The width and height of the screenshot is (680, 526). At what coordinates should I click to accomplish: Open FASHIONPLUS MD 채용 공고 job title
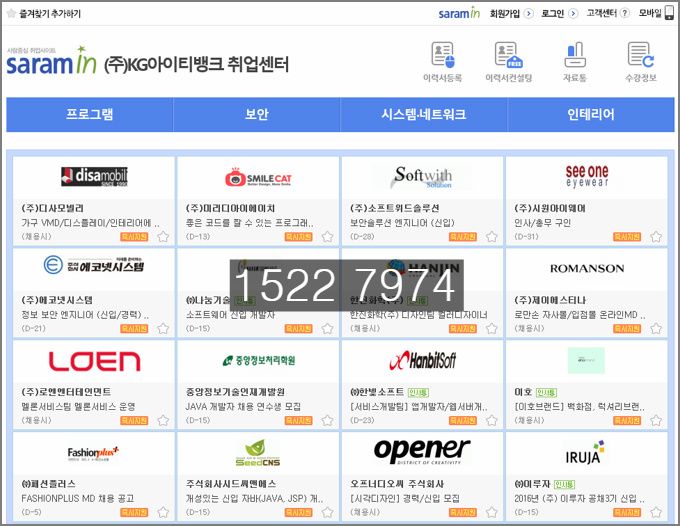[78, 499]
